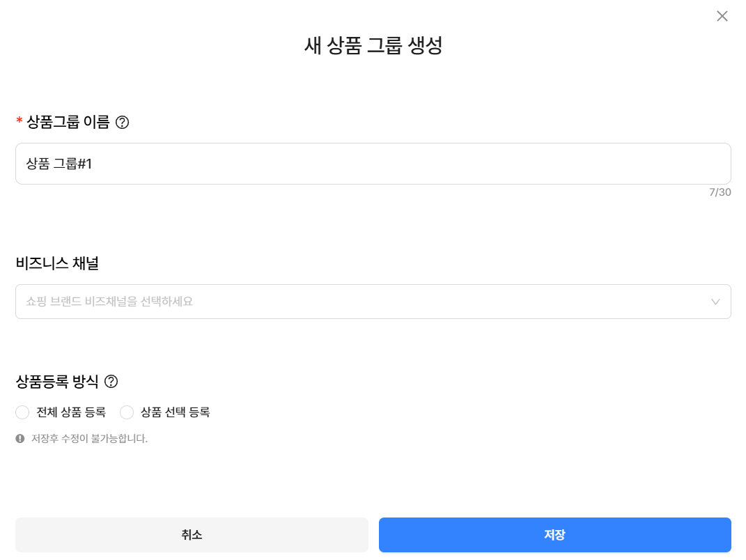The image size is (746, 560).
Task: Click the 상품등록 방식 section label
Action: point(57,381)
